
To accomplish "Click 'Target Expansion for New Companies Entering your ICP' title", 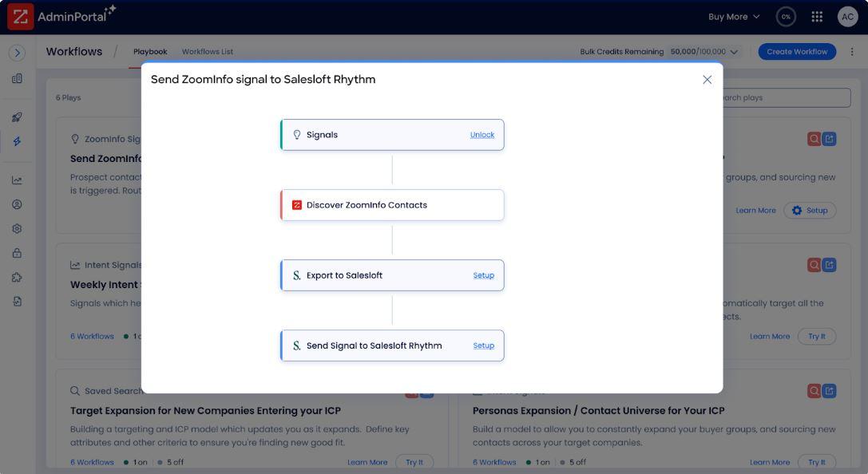I will [x=205, y=411].
